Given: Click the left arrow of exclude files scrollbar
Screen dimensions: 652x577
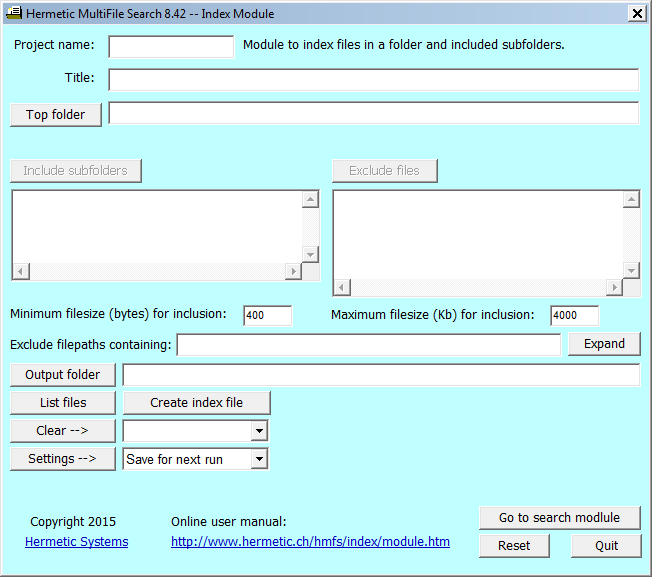Looking at the screenshot, I should (342, 287).
